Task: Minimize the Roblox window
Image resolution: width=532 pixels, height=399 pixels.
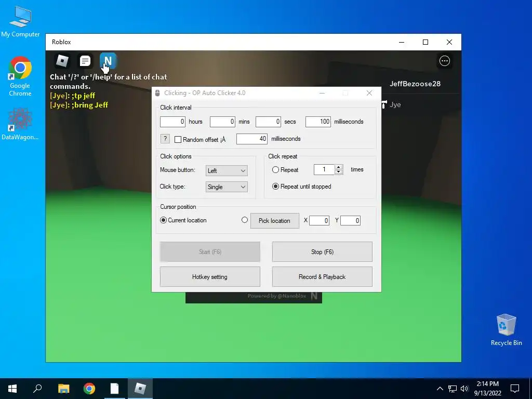Action: pos(402,42)
